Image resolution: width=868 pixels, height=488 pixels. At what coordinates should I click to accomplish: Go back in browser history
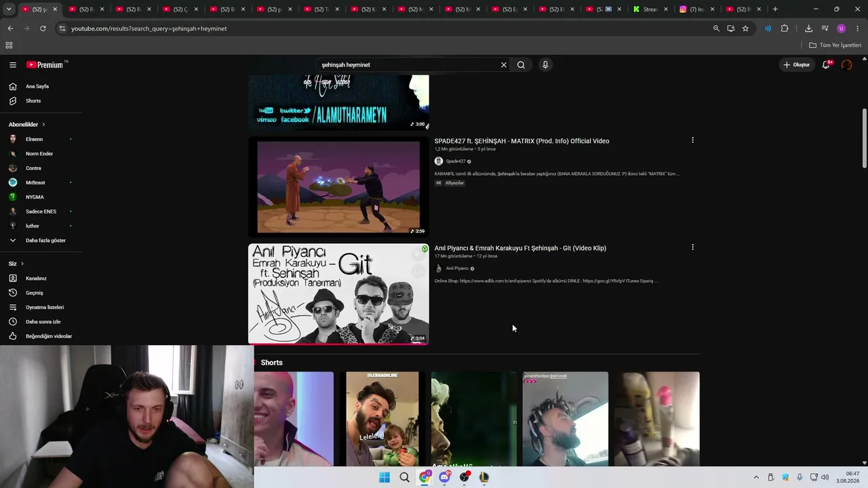[x=10, y=28]
